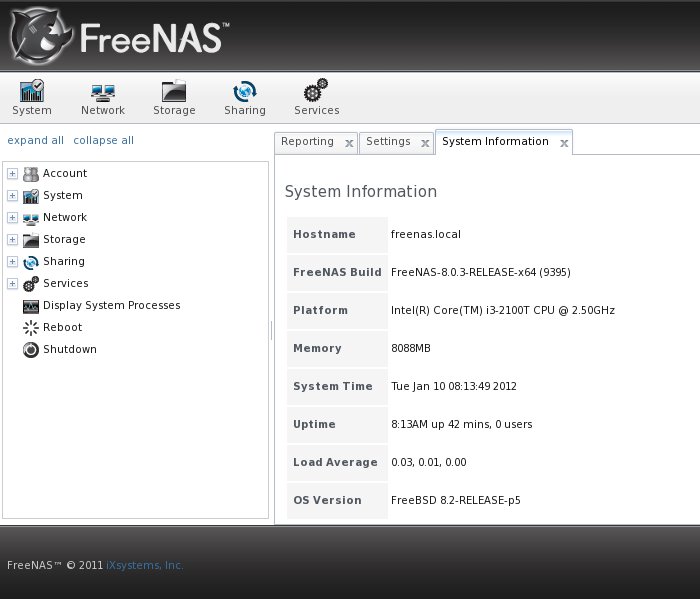Click the expand all link

click(35, 140)
